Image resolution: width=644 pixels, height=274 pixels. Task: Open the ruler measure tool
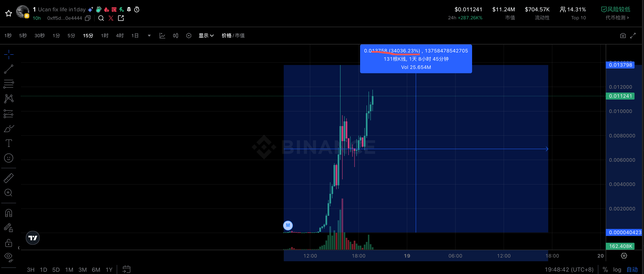point(8,178)
